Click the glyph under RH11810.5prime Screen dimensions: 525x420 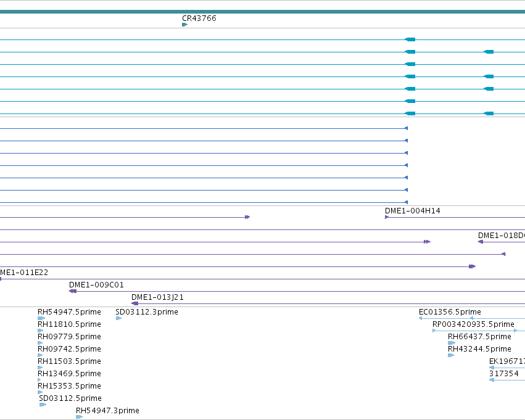coord(41,331)
